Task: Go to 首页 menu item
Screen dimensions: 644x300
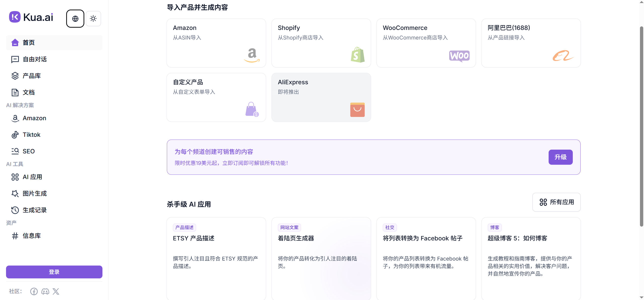Action: coord(54,43)
